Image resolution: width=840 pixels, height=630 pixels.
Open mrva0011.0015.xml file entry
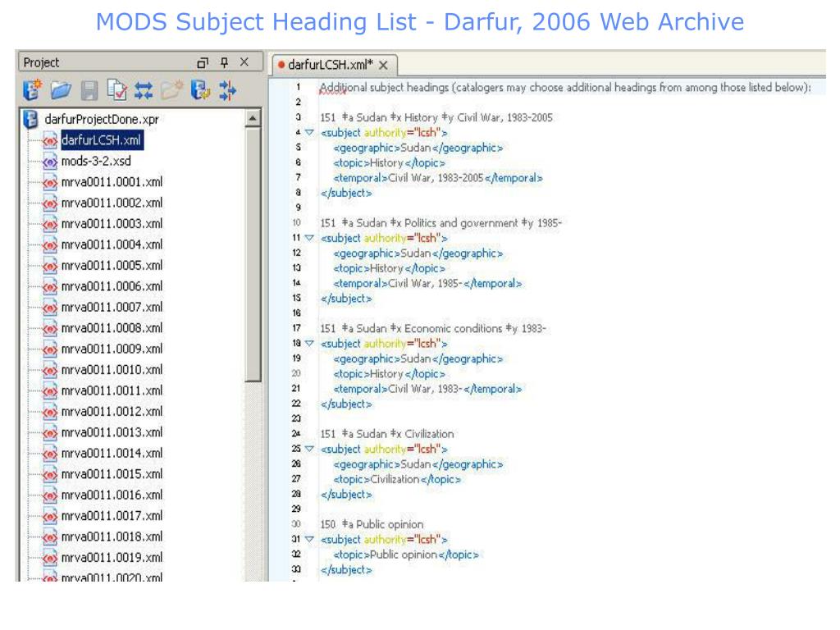point(112,474)
